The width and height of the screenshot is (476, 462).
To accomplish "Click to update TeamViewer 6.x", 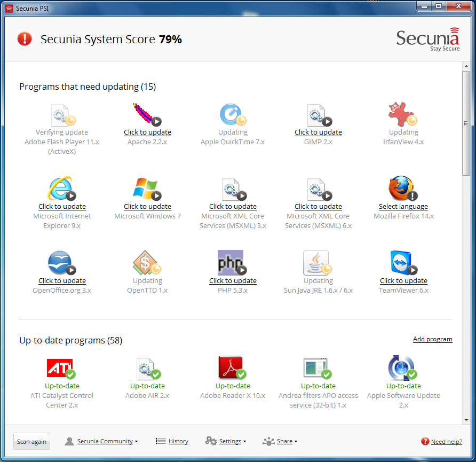I will coord(404,280).
